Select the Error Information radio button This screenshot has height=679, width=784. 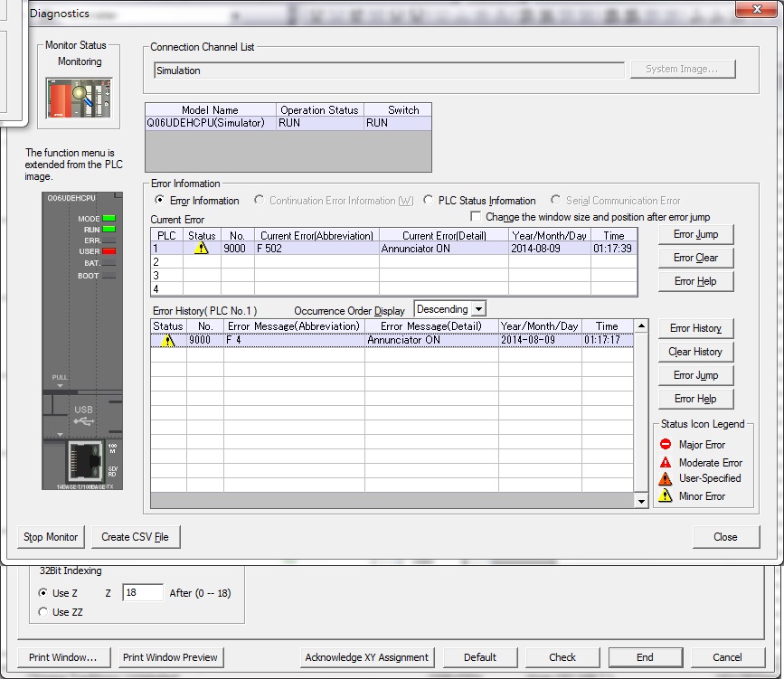coord(160,201)
